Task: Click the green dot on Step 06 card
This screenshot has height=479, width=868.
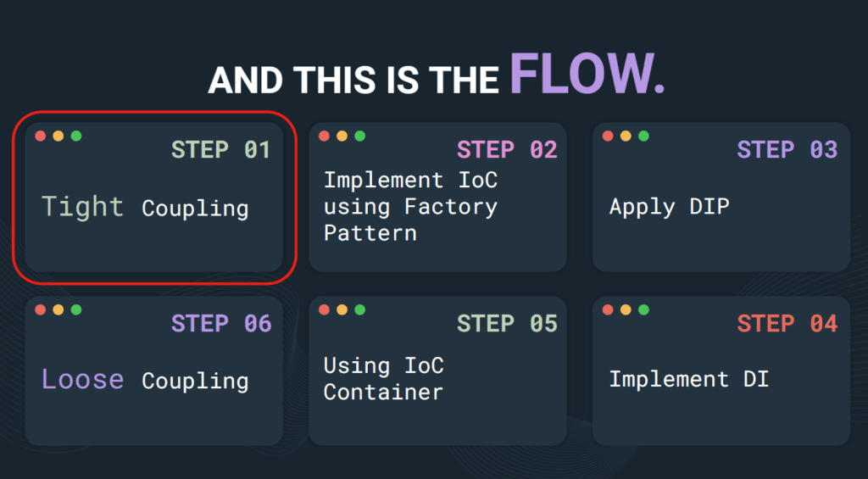Action: (76, 310)
